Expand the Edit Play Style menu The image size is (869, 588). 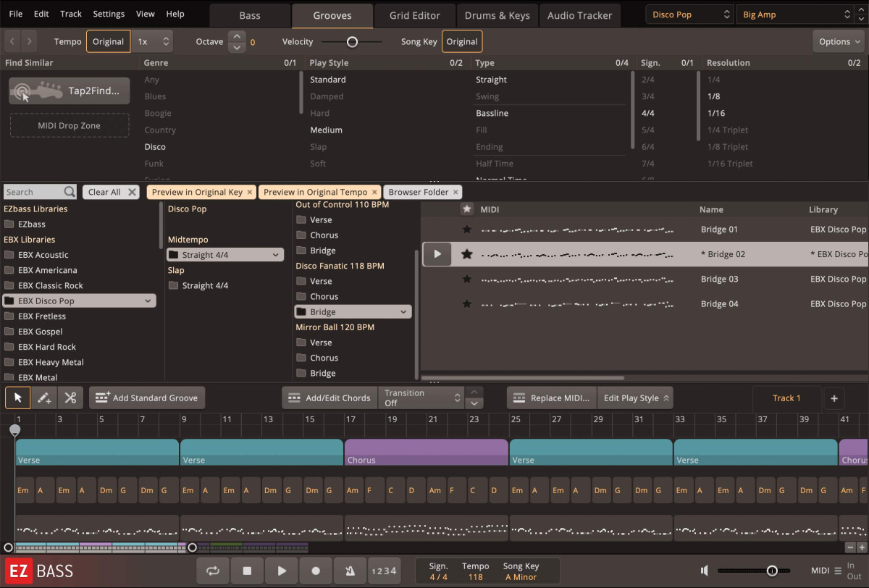pos(637,398)
